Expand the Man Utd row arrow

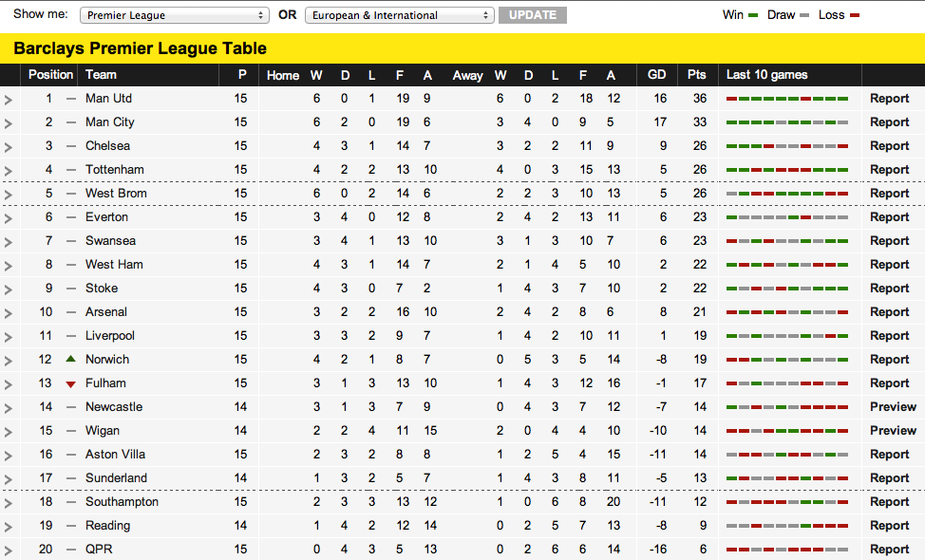[9, 99]
